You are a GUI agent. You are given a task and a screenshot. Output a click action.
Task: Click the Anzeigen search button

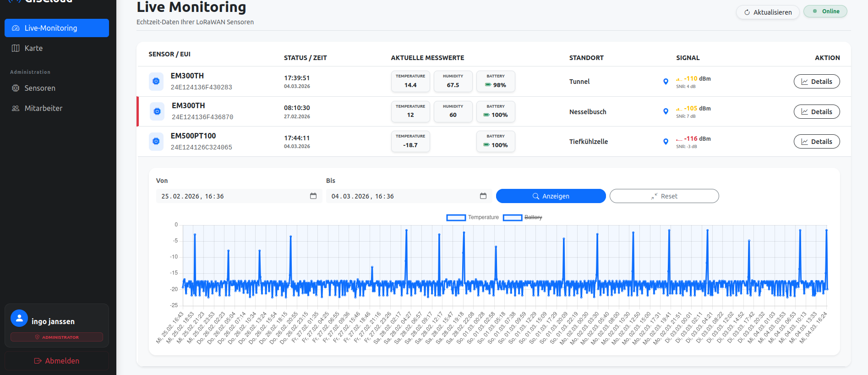point(551,196)
